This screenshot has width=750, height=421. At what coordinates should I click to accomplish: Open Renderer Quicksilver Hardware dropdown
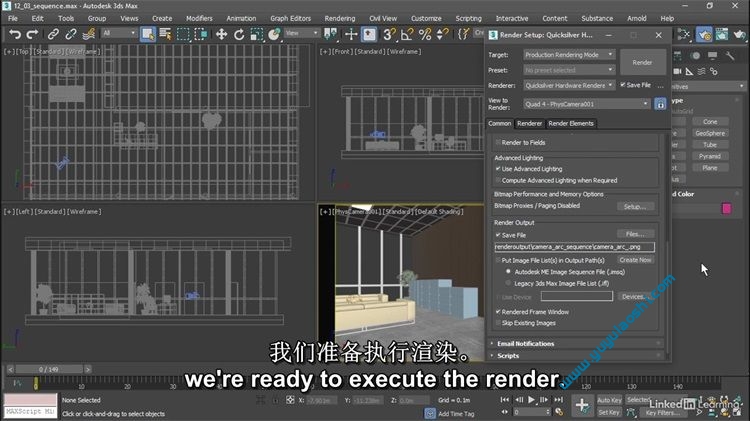569,85
